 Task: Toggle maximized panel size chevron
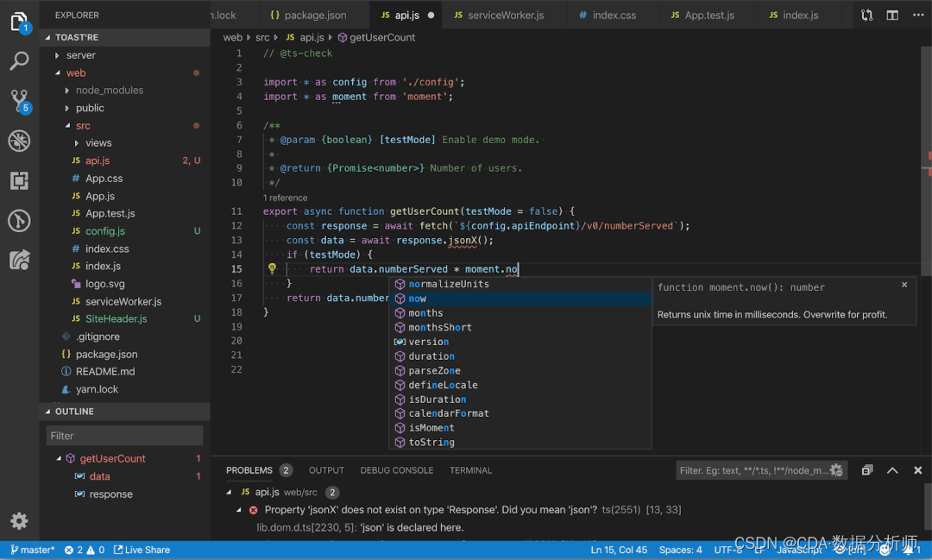tap(892, 470)
